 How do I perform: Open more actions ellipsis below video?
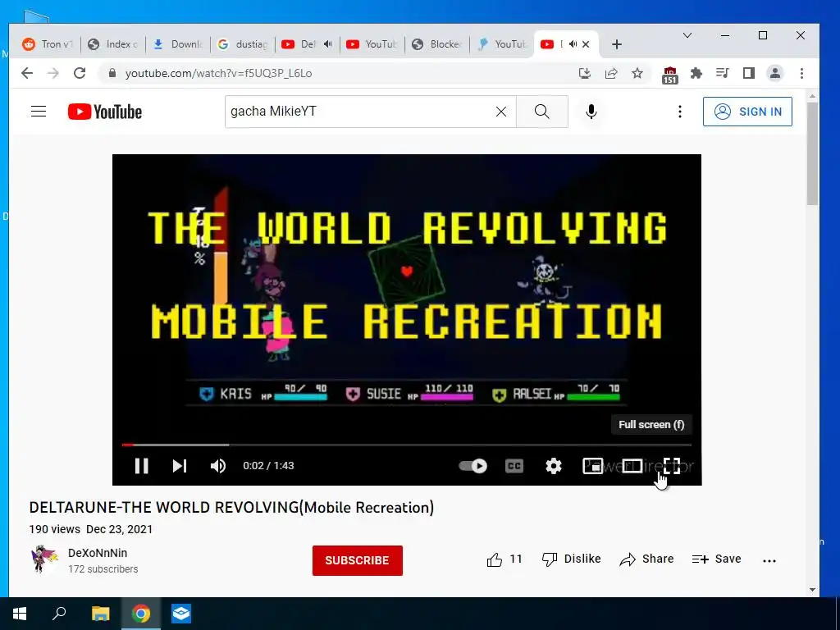click(769, 560)
